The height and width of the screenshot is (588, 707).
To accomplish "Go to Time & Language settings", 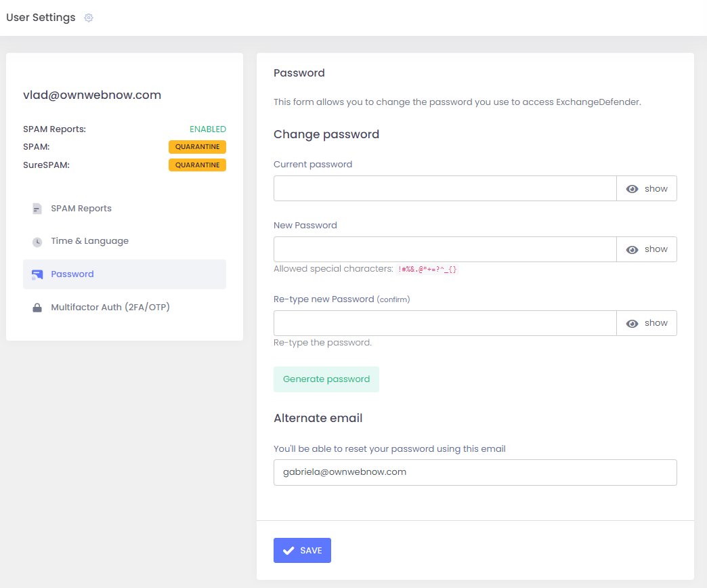I will coord(89,241).
